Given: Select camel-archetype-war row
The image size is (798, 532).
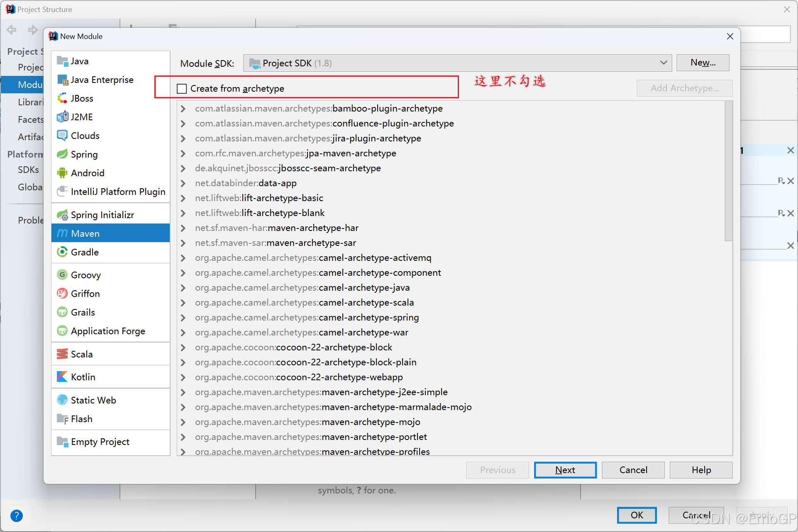Looking at the screenshot, I should (x=450, y=333).
